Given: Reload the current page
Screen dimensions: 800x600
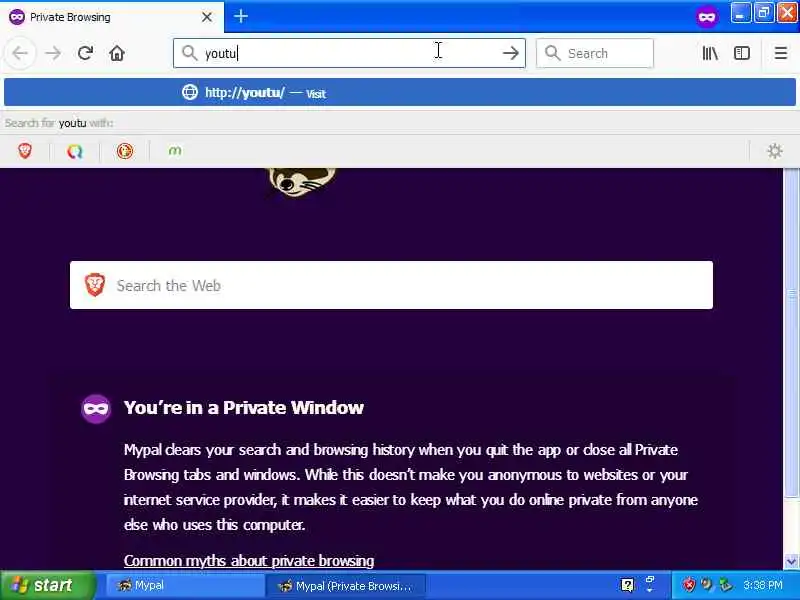Looking at the screenshot, I should click(85, 53).
